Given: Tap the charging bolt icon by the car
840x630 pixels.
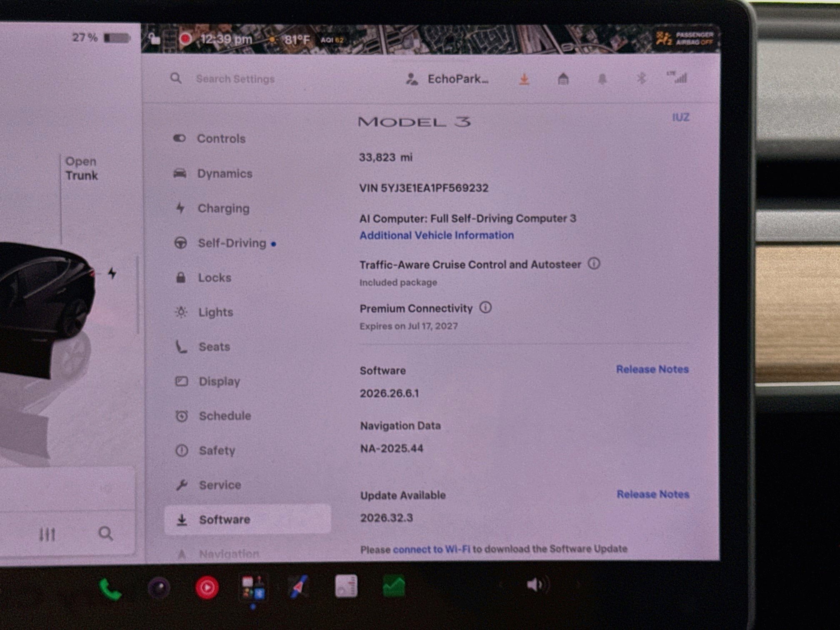Looking at the screenshot, I should click(112, 273).
